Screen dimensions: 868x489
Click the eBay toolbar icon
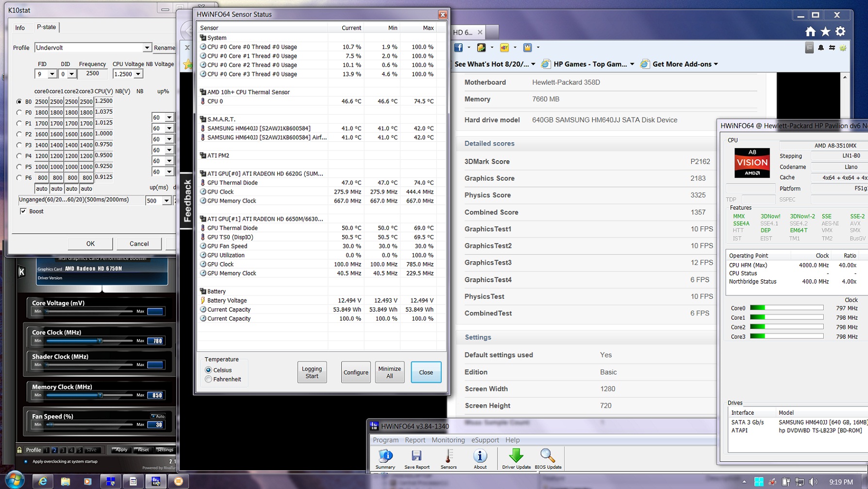[x=504, y=48]
